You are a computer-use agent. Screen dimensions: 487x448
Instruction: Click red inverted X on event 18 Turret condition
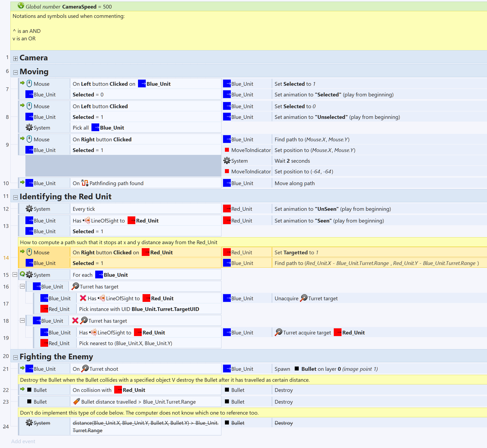point(75,321)
